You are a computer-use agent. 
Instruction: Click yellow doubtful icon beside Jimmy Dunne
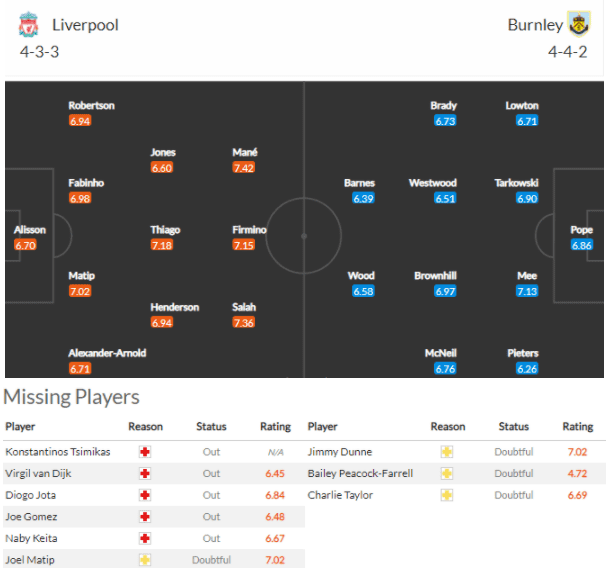(x=447, y=452)
